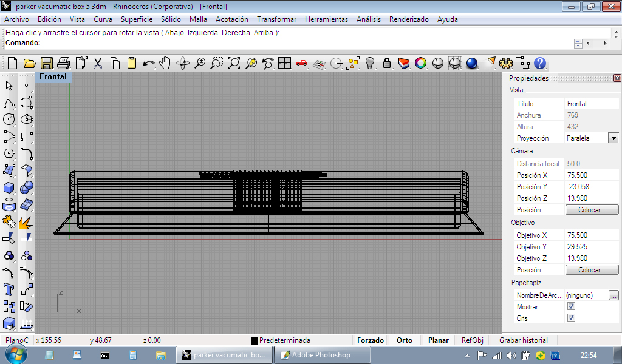622x364 pixels.
Task: Expand the Proyección dropdown
Action: tap(613, 138)
